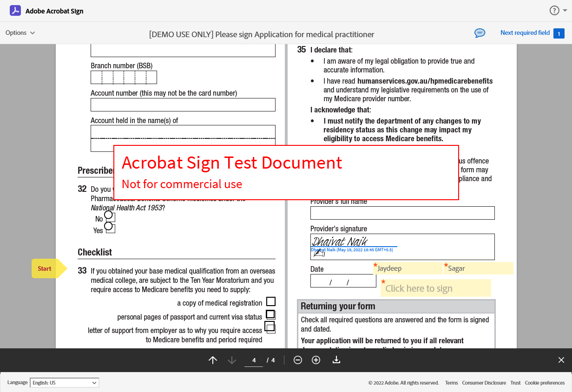The image size is (572, 392).
Task: Click the Account held in name box
Action: pyautogui.click(x=183, y=138)
